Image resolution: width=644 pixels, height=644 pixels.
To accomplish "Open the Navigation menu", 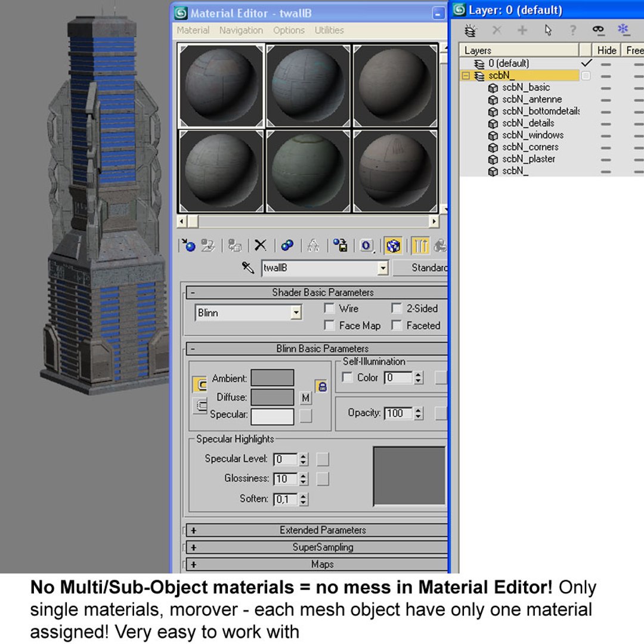I will pyautogui.click(x=241, y=30).
